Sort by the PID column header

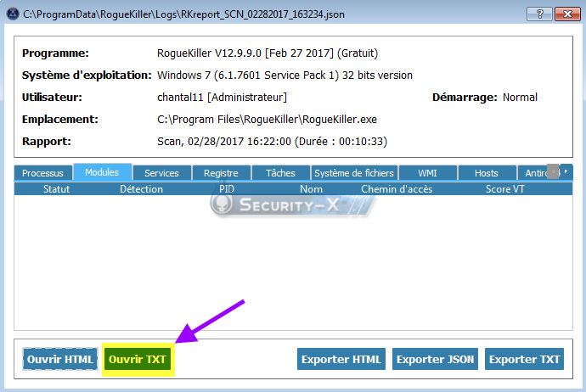227,189
